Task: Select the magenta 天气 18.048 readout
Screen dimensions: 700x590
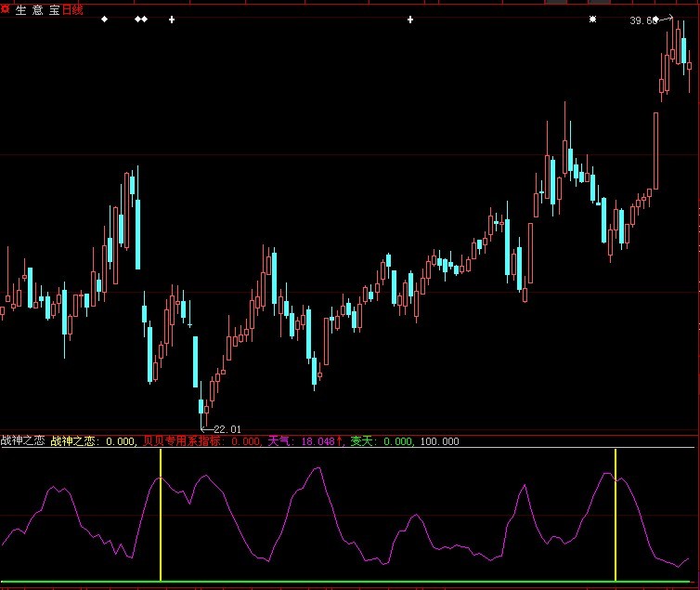Action: click(x=305, y=441)
